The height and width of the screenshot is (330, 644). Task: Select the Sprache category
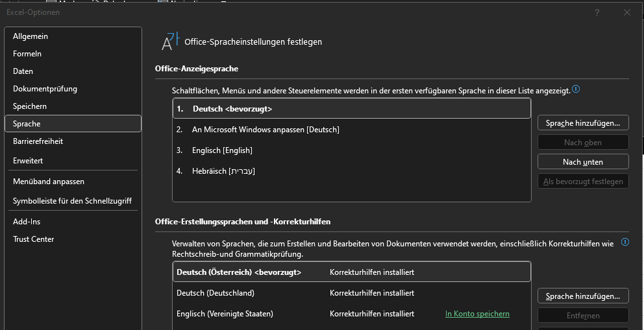tap(73, 124)
